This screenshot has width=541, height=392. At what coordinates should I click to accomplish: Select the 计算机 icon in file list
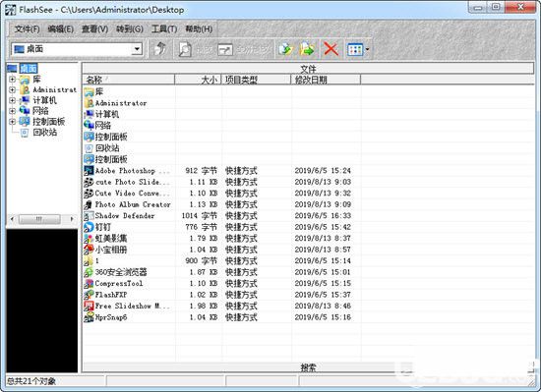[x=89, y=114]
